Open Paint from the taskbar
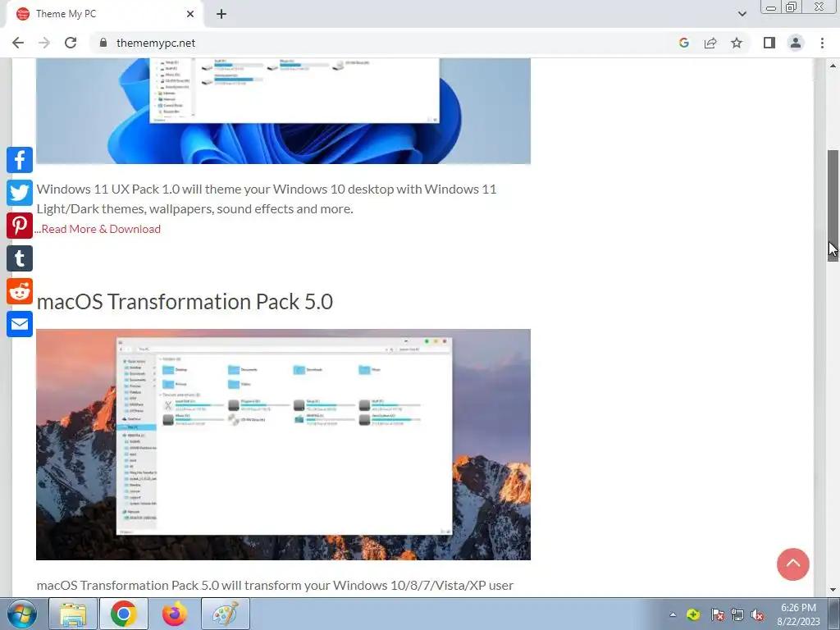Viewport: 840px width, 630px height. click(226, 614)
